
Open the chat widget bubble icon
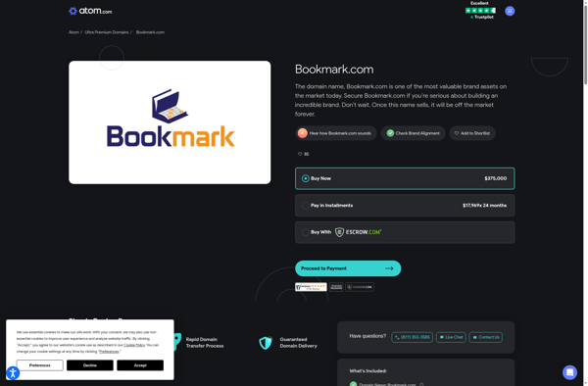[x=569, y=372]
